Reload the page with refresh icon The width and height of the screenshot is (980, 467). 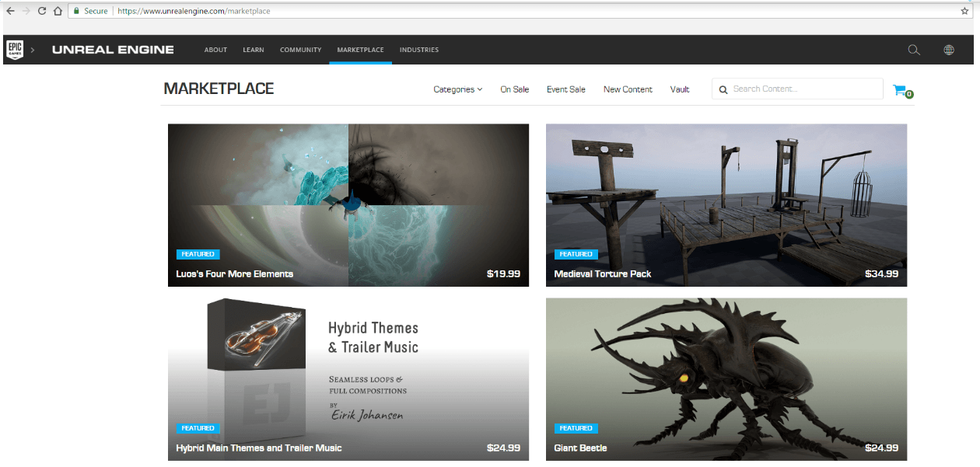(41, 11)
